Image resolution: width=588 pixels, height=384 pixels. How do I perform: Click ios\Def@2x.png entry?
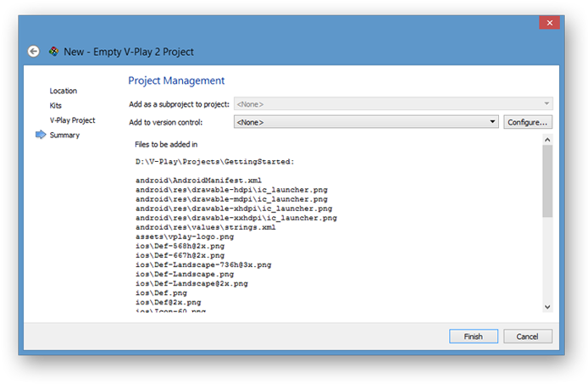(169, 303)
